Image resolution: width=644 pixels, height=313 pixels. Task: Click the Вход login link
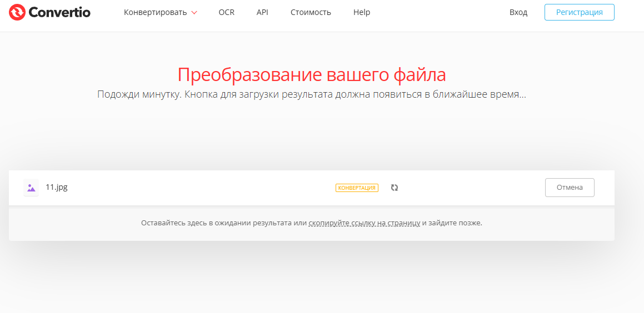(x=518, y=12)
